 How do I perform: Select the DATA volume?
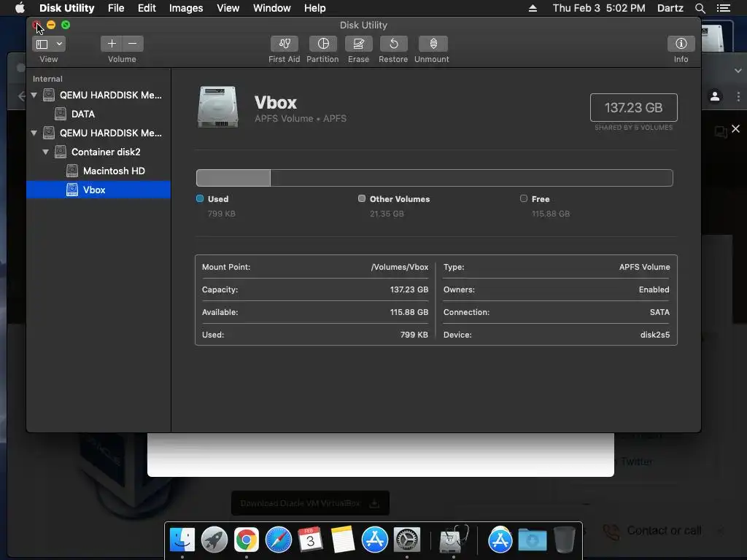pyautogui.click(x=83, y=114)
